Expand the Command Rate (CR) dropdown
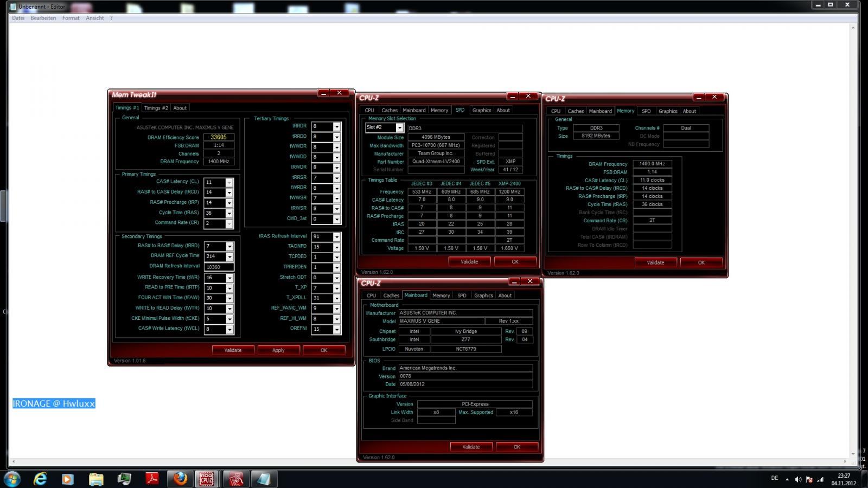Screen dimensions: 868x488 (x=229, y=223)
